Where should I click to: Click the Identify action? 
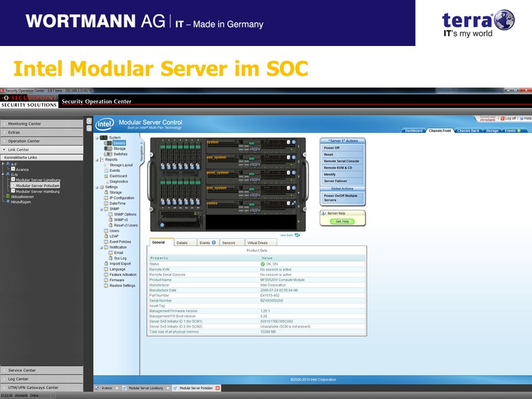[342, 175]
